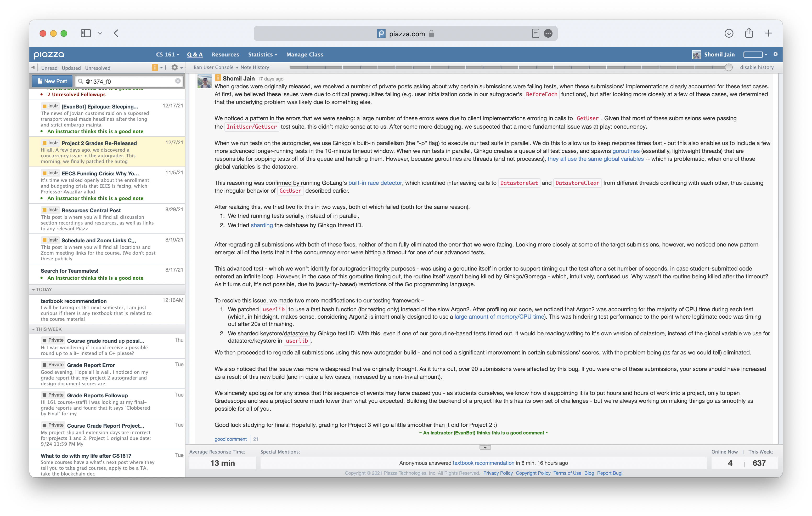Toggle the Unread feed filter

pos(49,68)
